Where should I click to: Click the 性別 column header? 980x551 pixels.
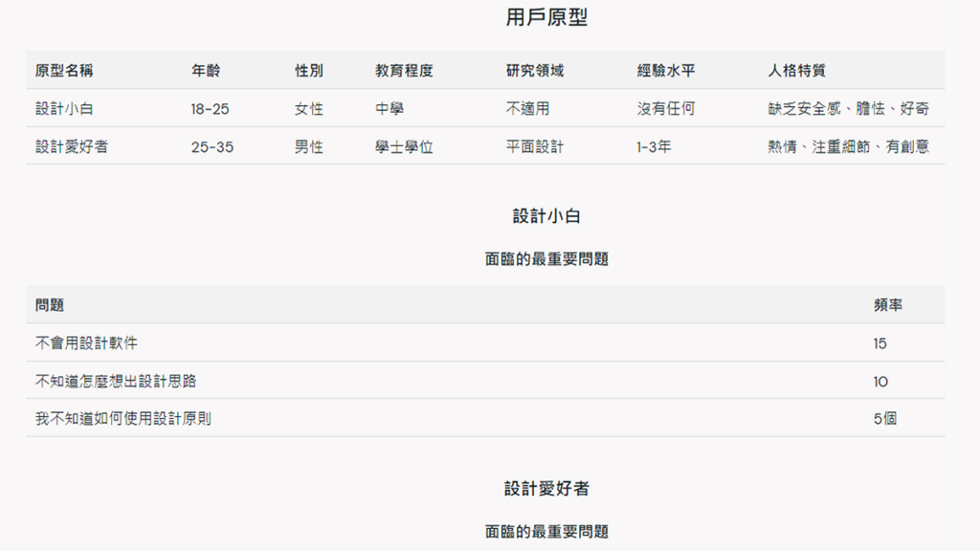(x=309, y=71)
